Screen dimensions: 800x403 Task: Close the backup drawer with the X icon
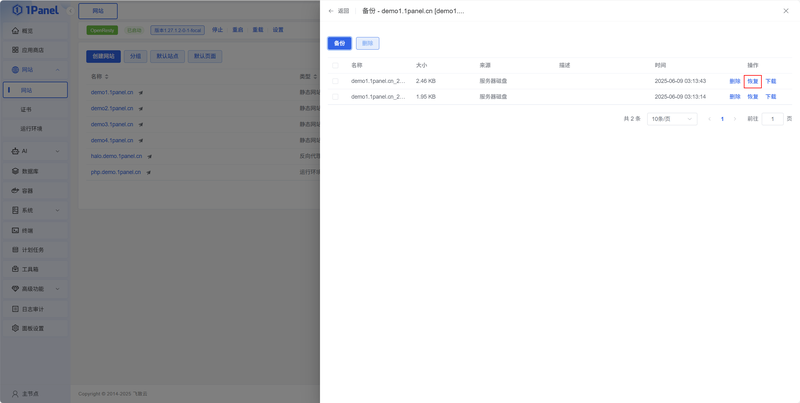(x=786, y=11)
